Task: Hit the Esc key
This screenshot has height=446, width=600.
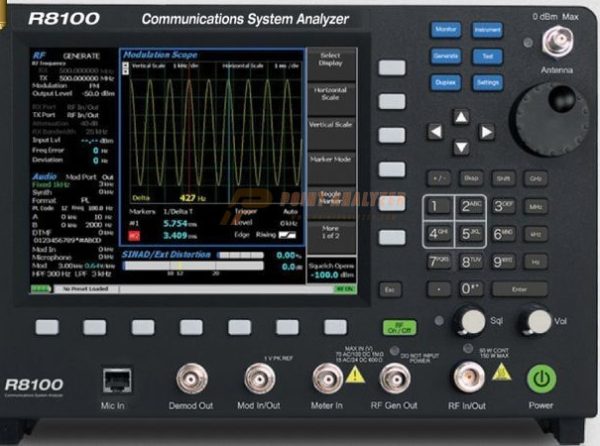Action: (x=390, y=290)
